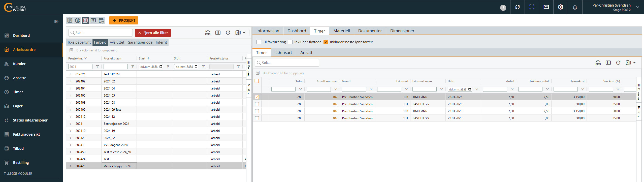Expand Servicejobber 2024 project row
Screen dimensions: 644x182
click(x=71, y=124)
